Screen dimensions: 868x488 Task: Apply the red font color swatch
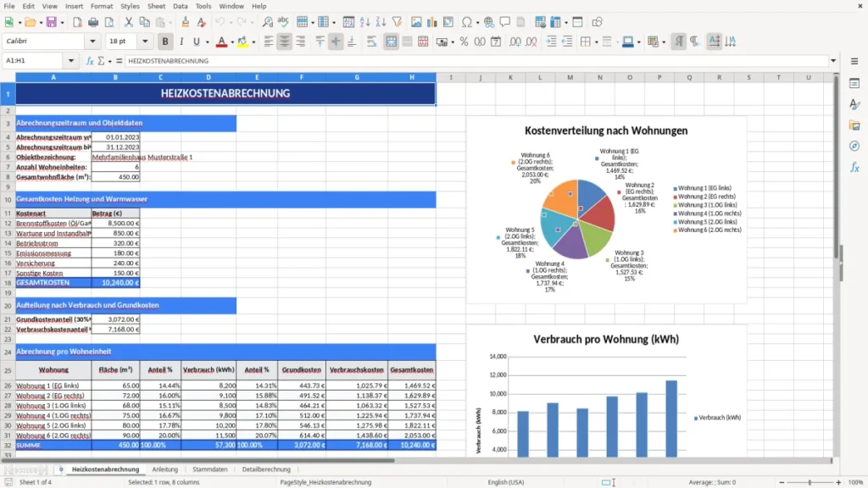tap(221, 42)
